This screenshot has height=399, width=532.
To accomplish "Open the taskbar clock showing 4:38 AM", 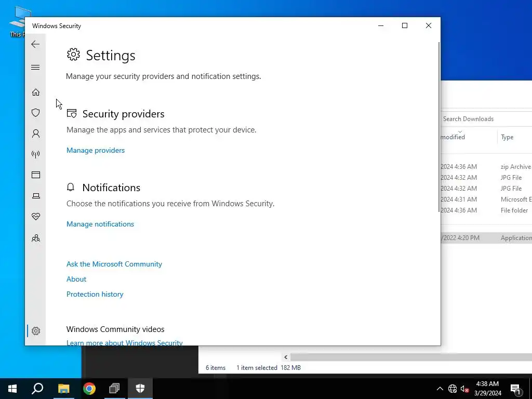I will coord(487,389).
